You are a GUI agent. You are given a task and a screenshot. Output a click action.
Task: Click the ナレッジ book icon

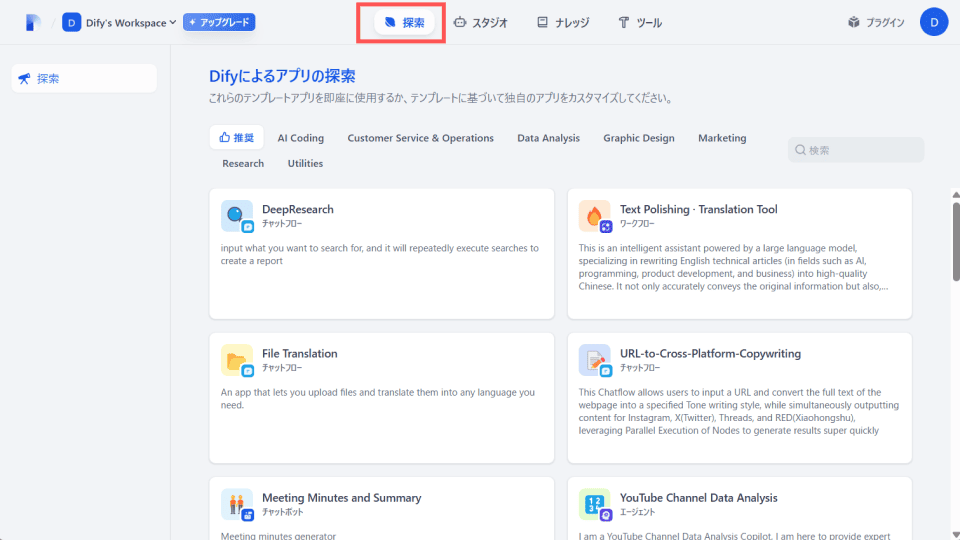click(542, 23)
